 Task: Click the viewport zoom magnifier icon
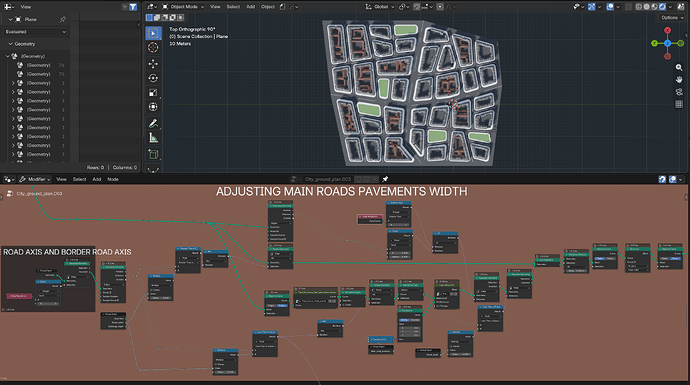pos(679,67)
